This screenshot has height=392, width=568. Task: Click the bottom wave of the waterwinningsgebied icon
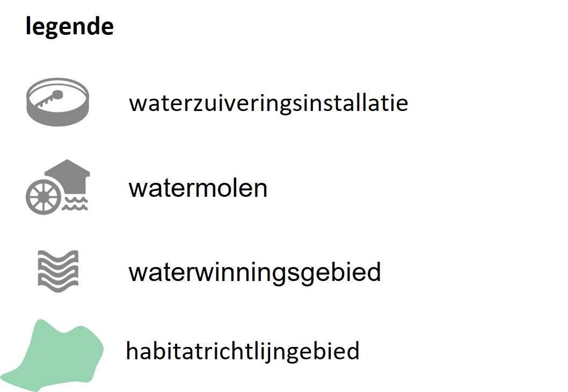click(58, 285)
